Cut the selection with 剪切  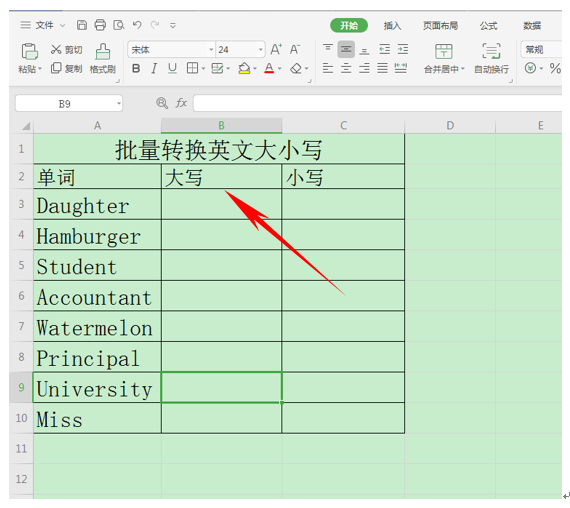[67, 49]
